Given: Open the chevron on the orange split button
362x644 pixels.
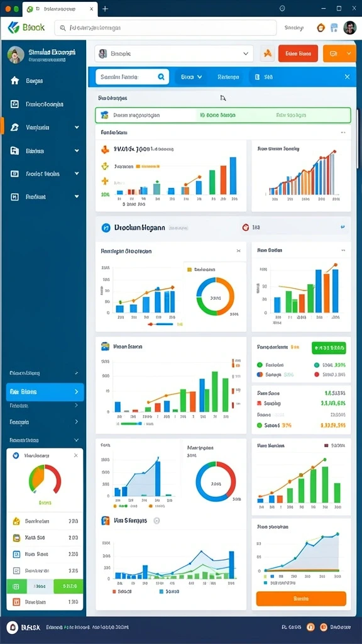Looking at the screenshot, I should click(349, 53).
